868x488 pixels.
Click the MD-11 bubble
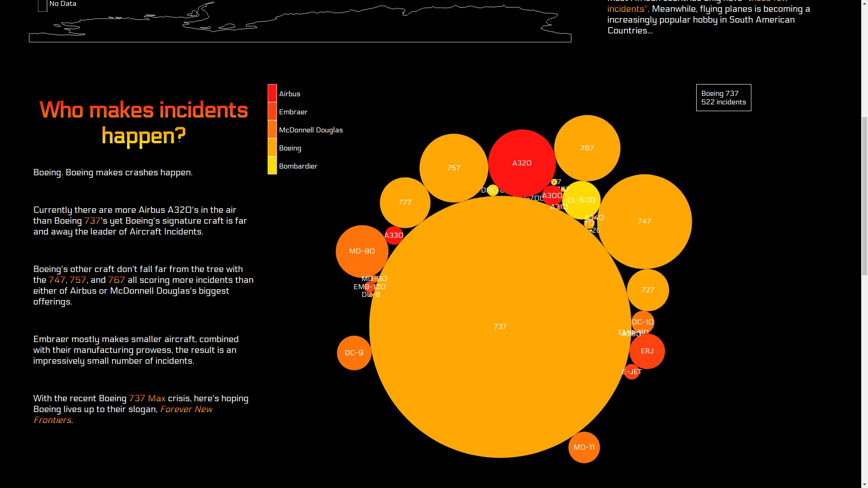584,447
